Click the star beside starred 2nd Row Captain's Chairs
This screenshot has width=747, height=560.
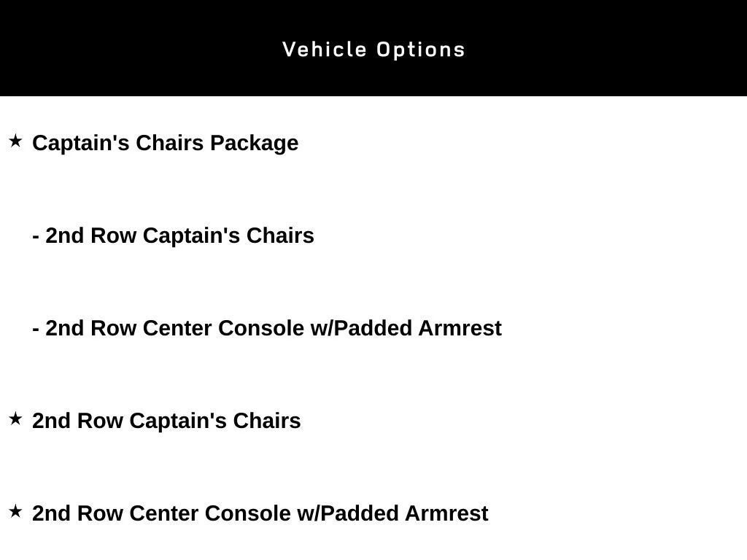pyautogui.click(x=16, y=419)
